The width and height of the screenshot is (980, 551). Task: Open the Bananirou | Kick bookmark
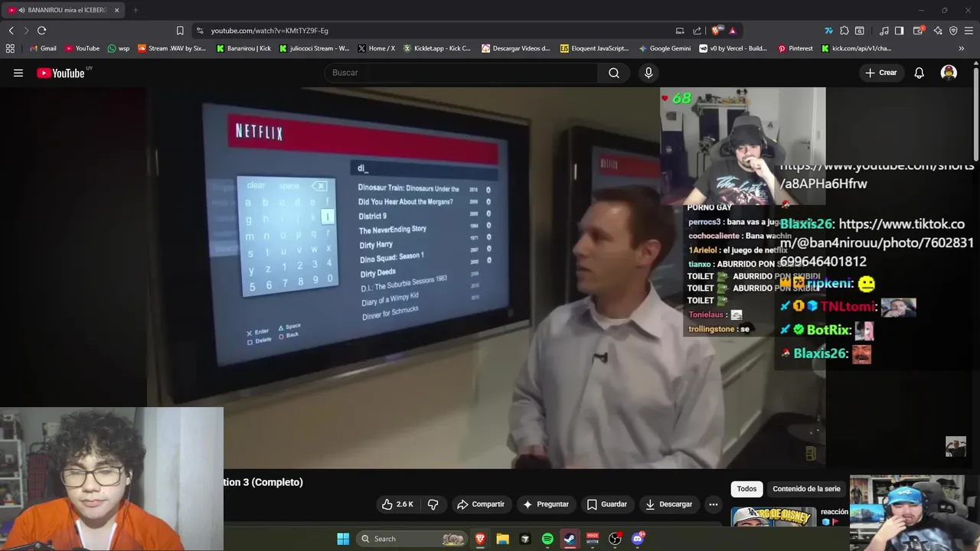point(244,48)
